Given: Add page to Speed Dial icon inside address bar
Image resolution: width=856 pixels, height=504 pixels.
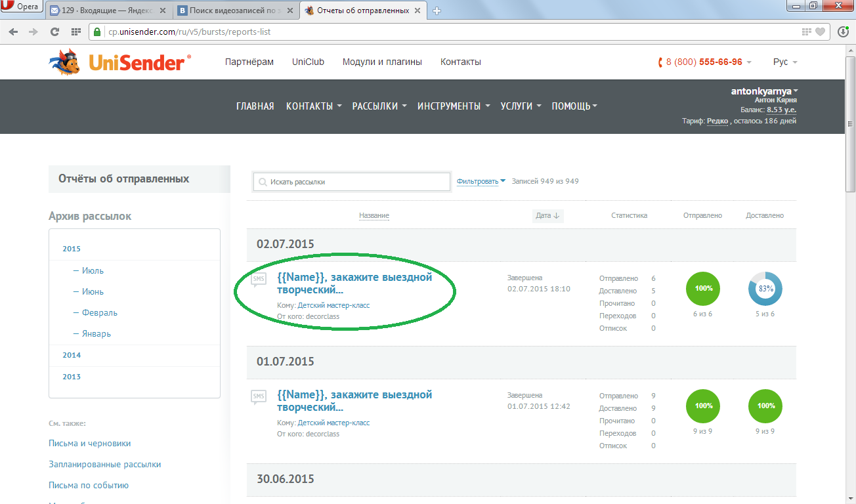Looking at the screenshot, I should pyautogui.click(x=807, y=31).
